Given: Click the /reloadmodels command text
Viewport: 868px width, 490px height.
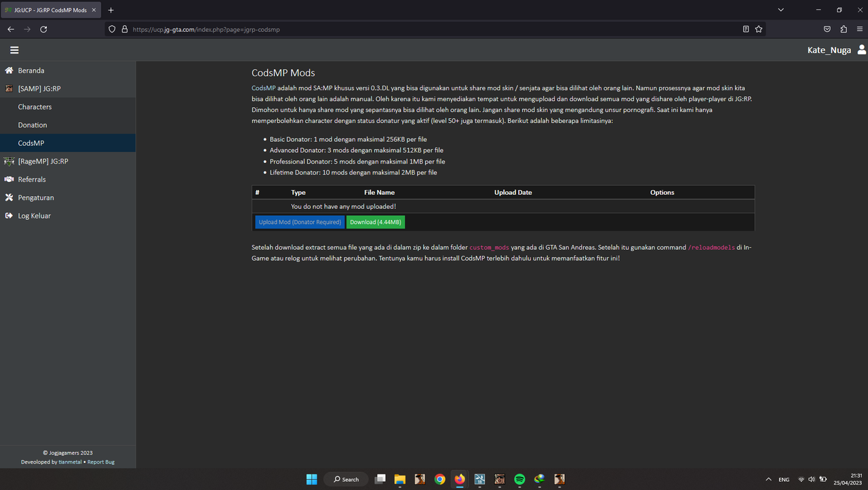Looking at the screenshot, I should pyautogui.click(x=711, y=248).
